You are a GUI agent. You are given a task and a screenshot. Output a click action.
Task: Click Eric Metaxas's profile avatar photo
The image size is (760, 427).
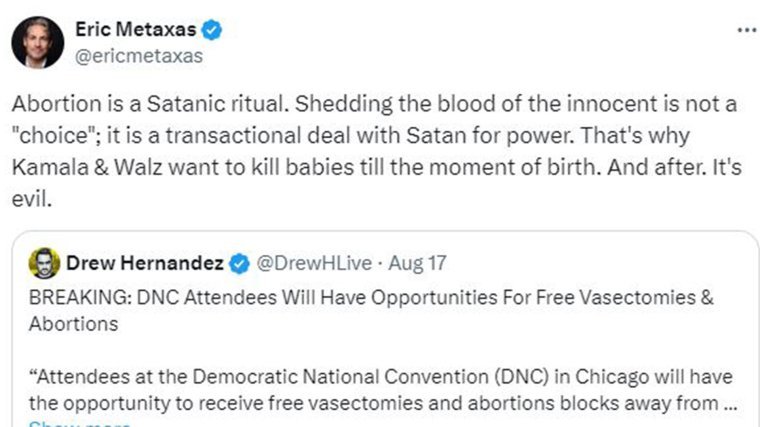coord(38,42)
